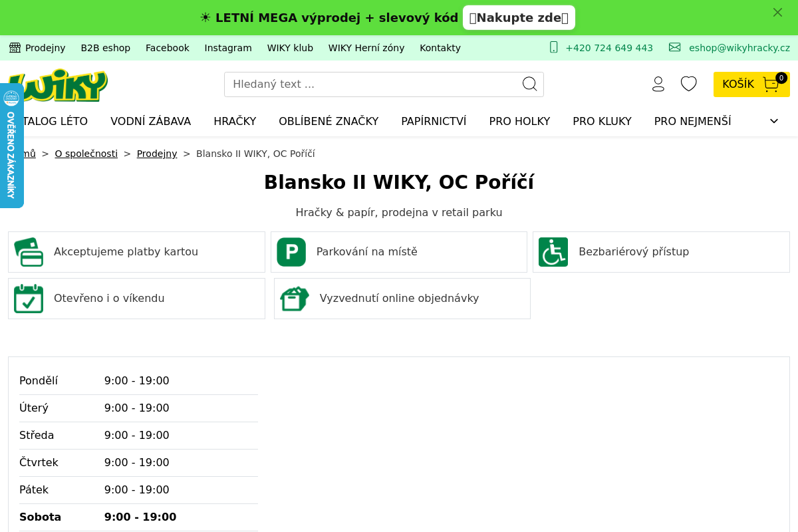
Task: Open the Instagram link
Action: click(x=228, y=48)
